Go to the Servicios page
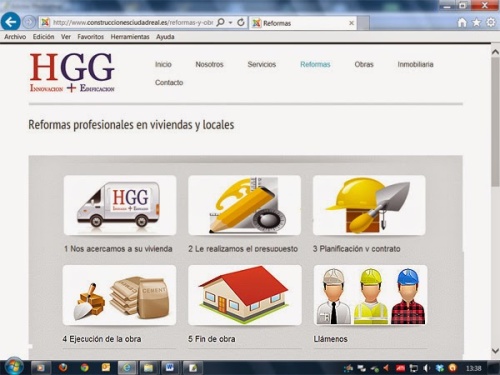Screen dimensions: 500x375 (x=262, y=64)
